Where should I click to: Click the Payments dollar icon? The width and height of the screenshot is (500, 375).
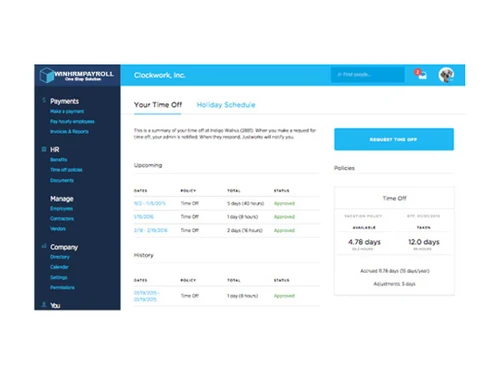point(44,100)
